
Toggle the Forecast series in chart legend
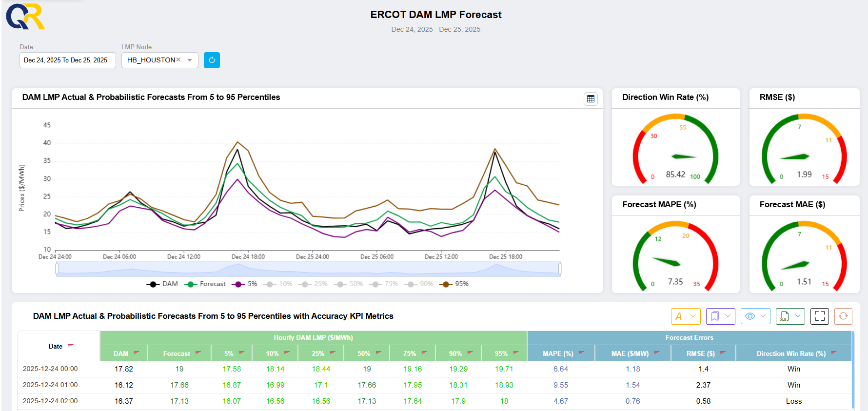(205, 284)
